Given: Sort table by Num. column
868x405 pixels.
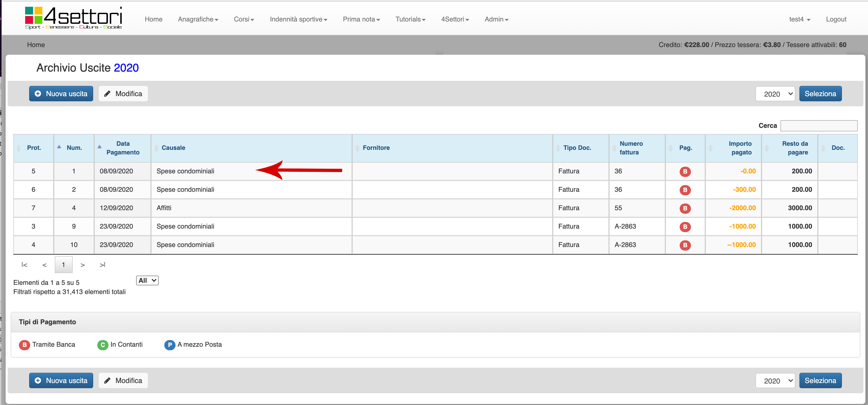Looking at the screenshot, I should (x=74, y=148).
